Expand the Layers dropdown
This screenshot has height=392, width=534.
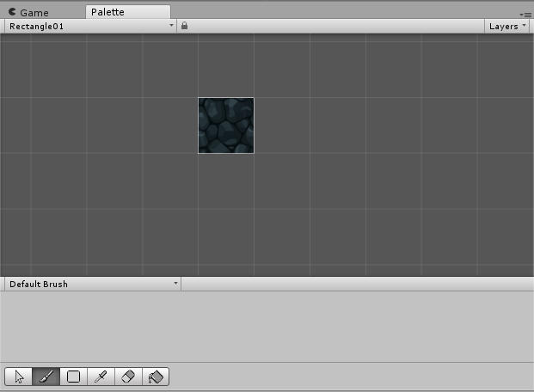(506, 27)
